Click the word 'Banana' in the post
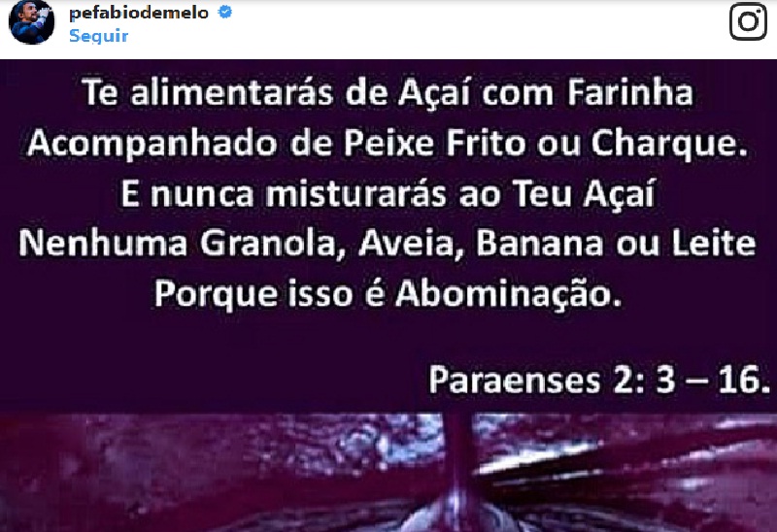 [539, 244]
